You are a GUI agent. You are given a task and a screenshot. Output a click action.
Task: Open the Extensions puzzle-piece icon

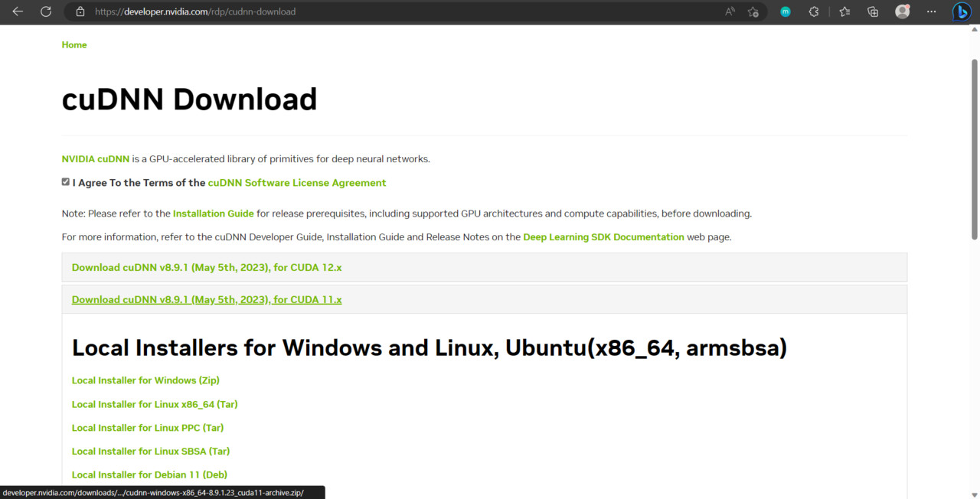click(x=814, y=11)
